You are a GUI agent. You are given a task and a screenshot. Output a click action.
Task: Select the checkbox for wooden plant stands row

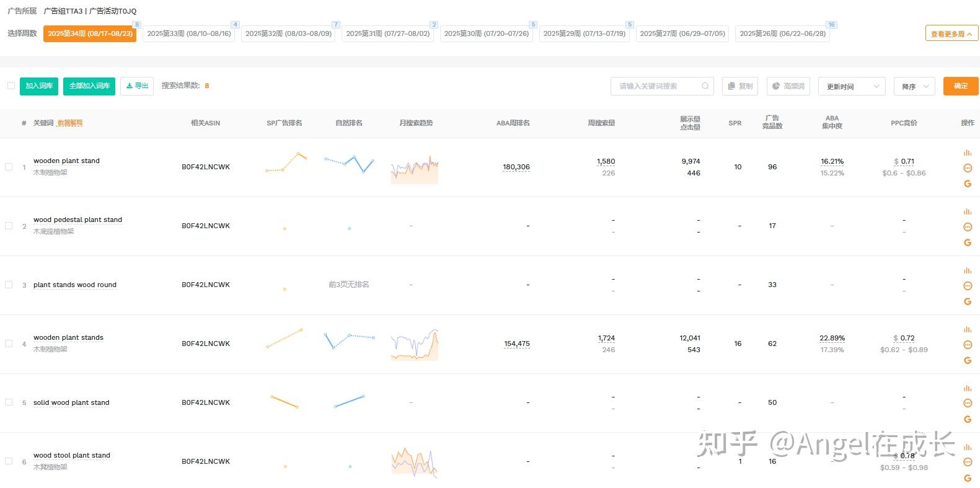click(9, 344)
